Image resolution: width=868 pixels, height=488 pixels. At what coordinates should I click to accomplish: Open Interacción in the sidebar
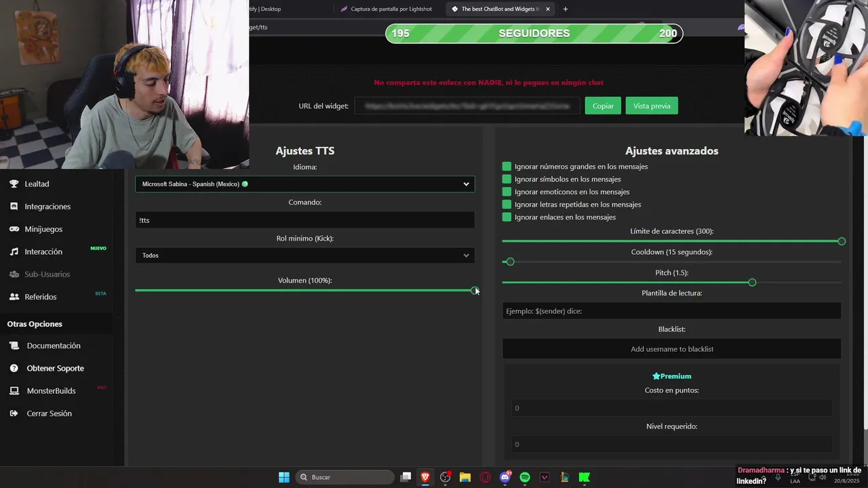click(x=43, y=251)
